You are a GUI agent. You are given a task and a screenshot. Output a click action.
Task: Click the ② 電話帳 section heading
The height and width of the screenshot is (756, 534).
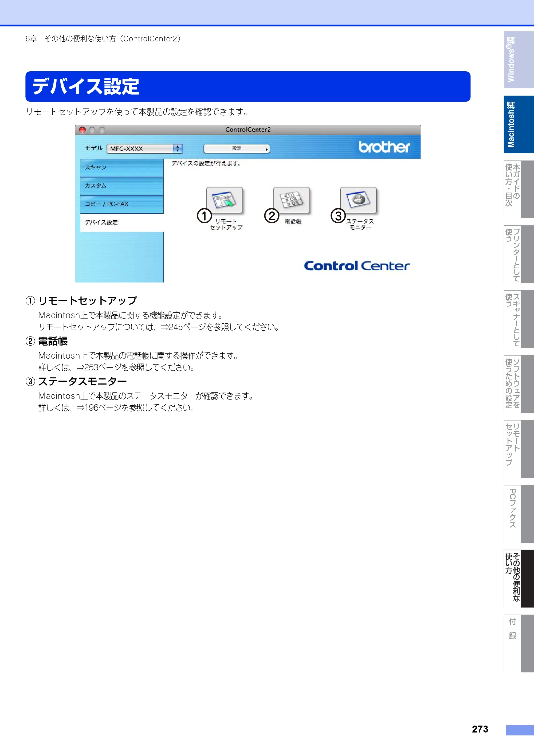pyautogui.click(x=46, y=341)
